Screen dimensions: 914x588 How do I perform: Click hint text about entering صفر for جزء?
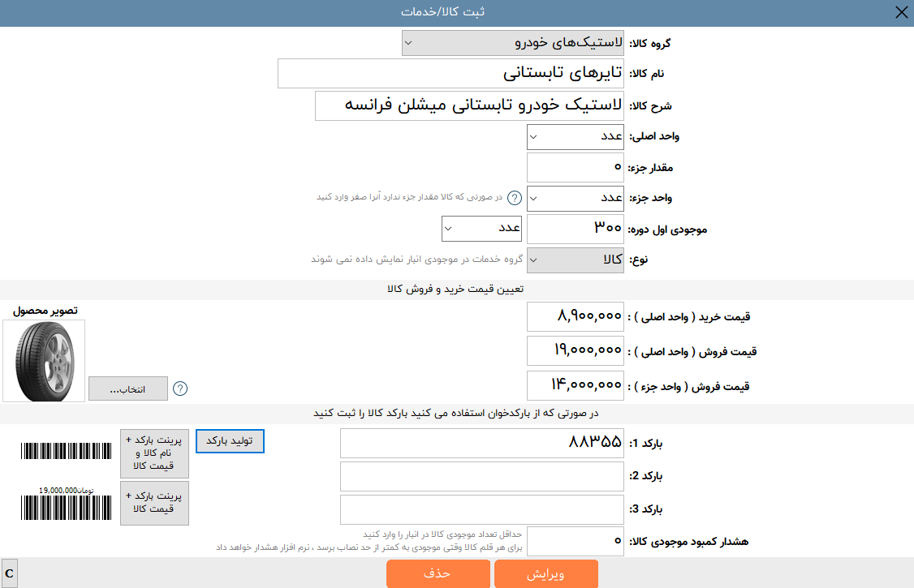(409, 197)
